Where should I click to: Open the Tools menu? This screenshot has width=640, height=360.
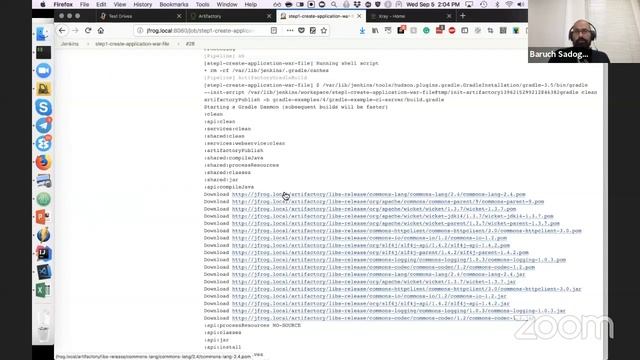[x=202, y=4]
